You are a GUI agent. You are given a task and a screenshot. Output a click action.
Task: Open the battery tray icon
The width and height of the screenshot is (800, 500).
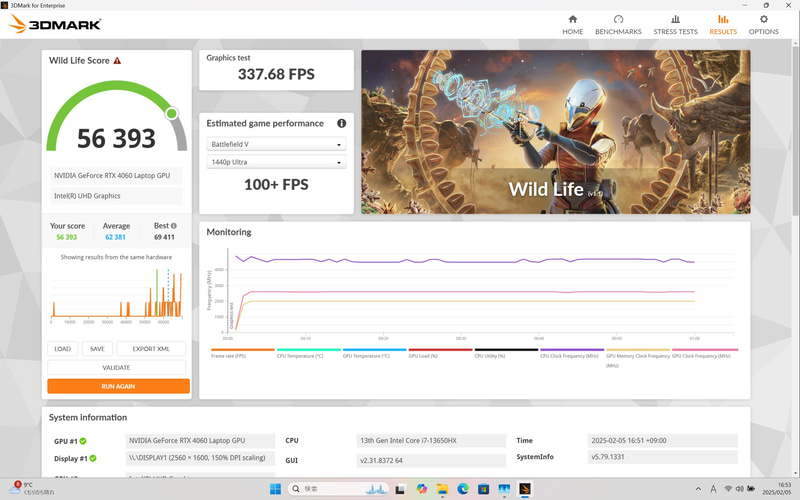(752, 489)
